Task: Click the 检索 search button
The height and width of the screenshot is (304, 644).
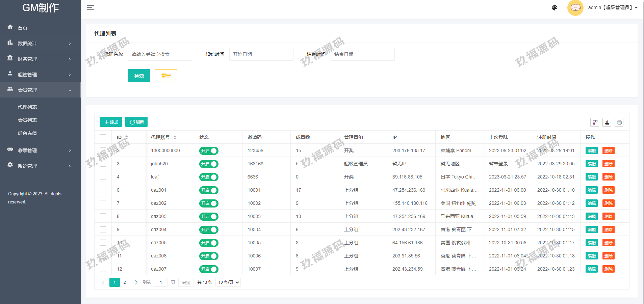Action: tap(139, 76)
